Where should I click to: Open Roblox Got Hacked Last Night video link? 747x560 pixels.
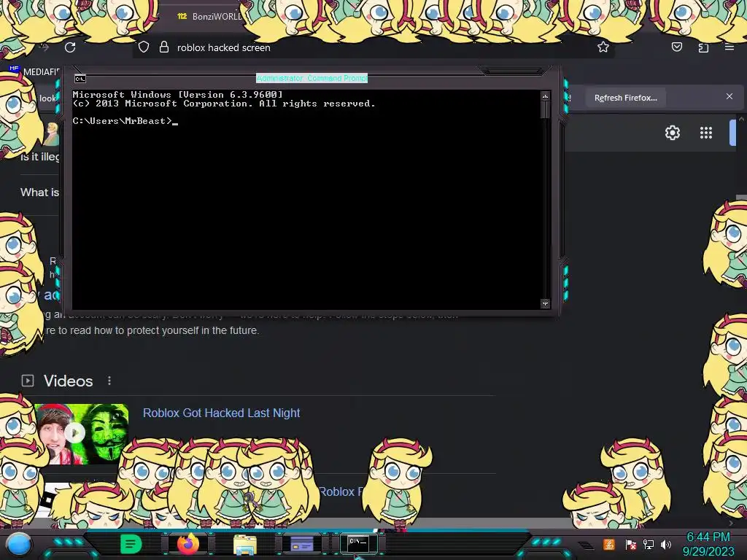pos(222,413)
